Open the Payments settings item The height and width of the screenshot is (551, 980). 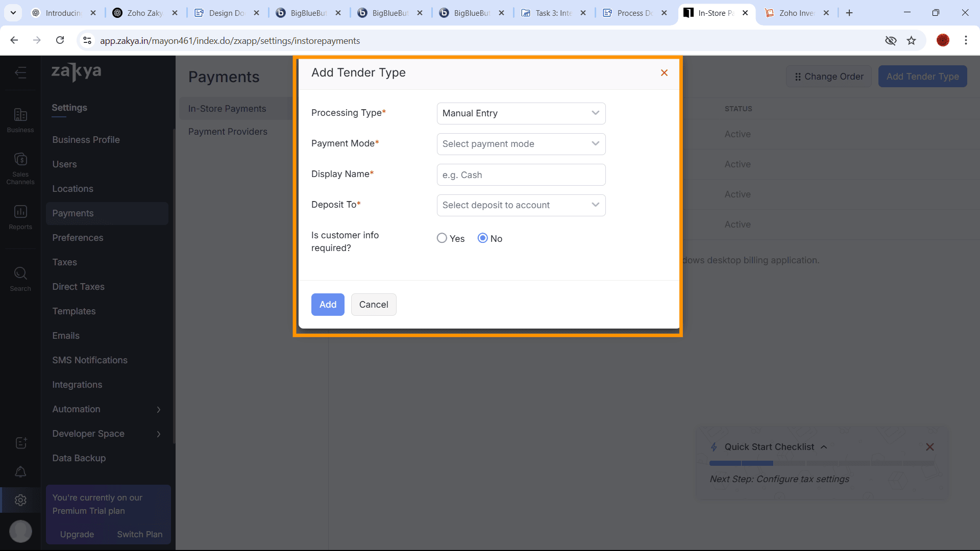coord(107,213)
